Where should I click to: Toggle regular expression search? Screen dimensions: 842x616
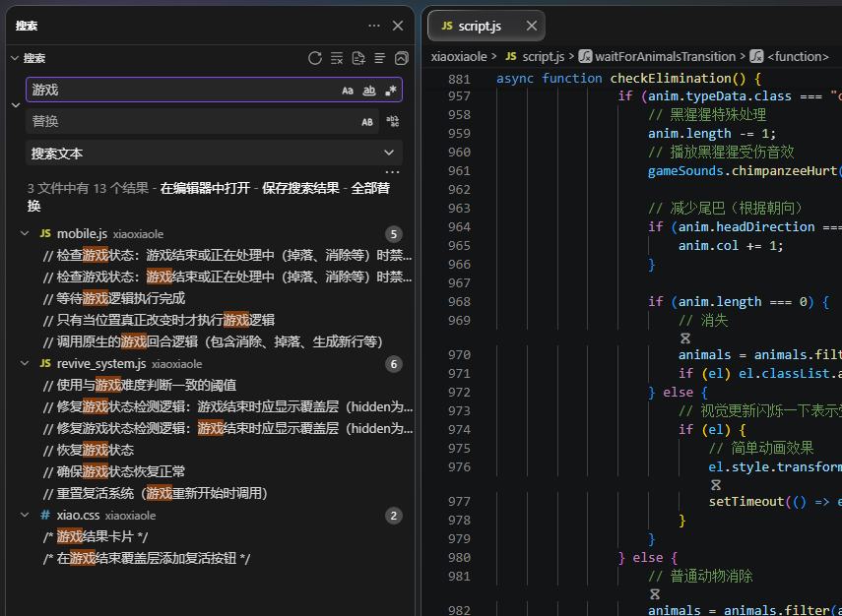tap(390, 91)
